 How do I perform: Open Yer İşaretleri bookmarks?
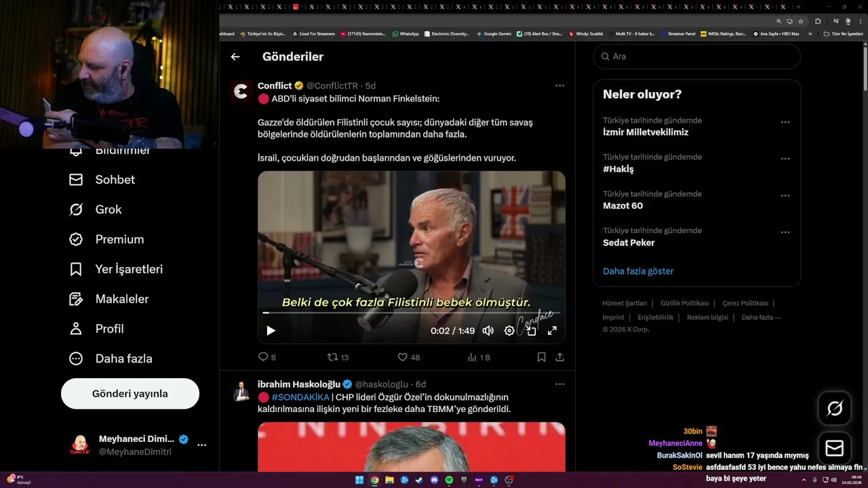116,269
